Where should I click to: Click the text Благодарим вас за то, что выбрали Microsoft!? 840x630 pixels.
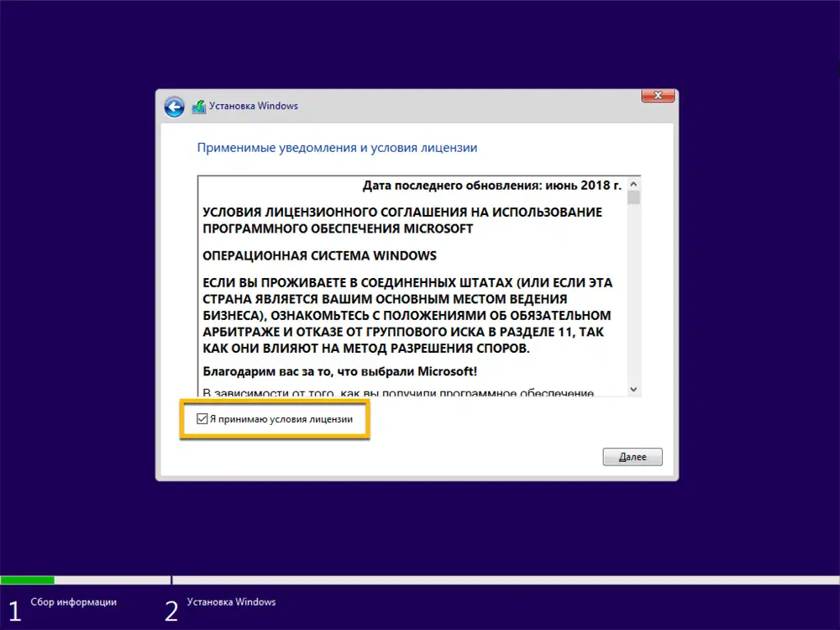click(339, 371)
